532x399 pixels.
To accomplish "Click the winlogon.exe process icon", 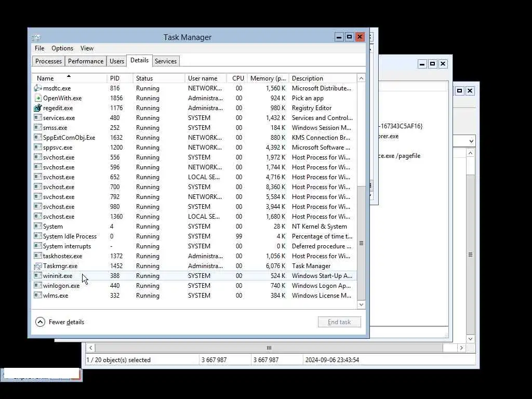I will click(x=37, y=285).
